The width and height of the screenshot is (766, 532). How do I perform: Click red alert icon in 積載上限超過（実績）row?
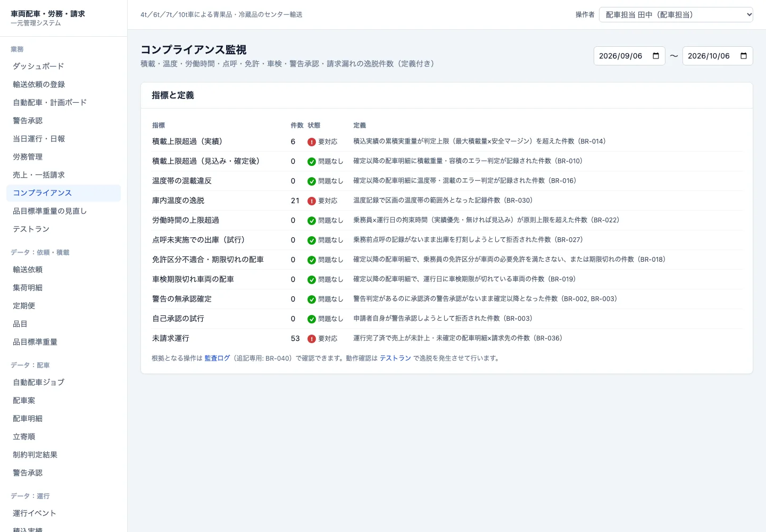click(x=312, y=142)
